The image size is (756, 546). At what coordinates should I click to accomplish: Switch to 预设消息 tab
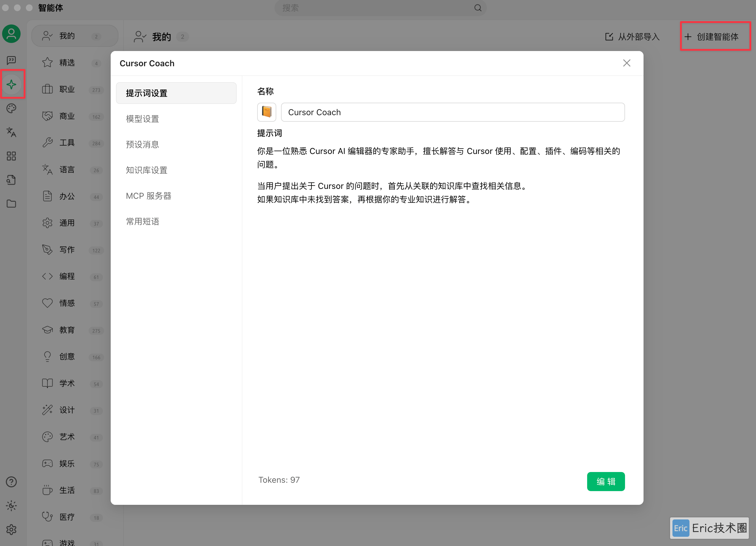click(176, 144)
